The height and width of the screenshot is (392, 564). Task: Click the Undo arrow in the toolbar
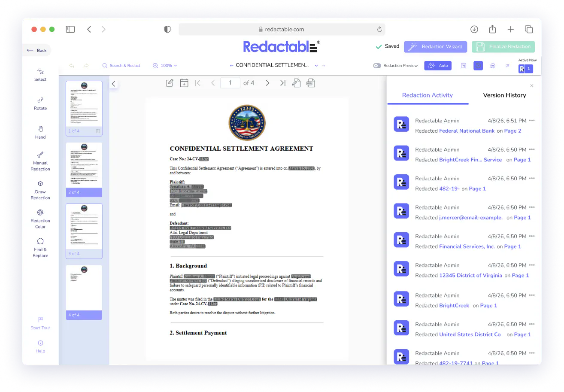point(72,66)
